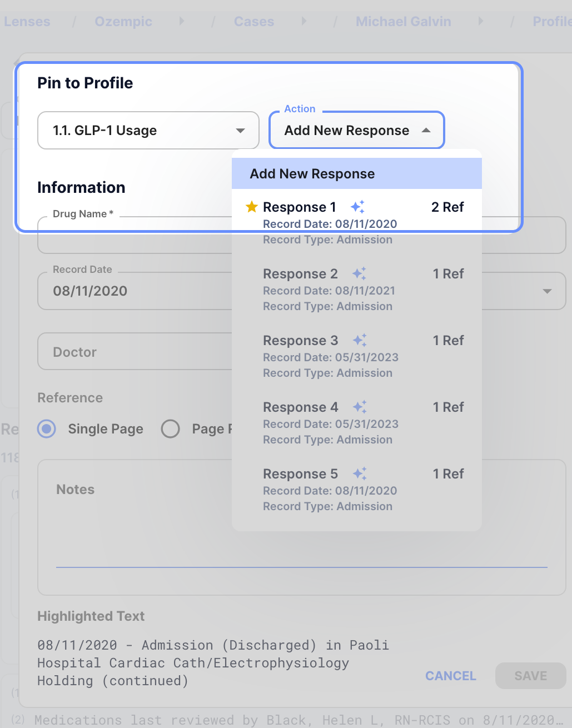The width and height of the screenshot is (572, 728).
Task: Go to Lenses breadcrumb link
Action: tap(27, 21)
